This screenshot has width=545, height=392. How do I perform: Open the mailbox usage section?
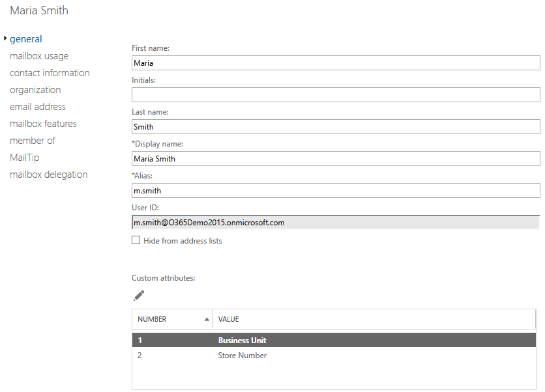click(x=39, y=56)
